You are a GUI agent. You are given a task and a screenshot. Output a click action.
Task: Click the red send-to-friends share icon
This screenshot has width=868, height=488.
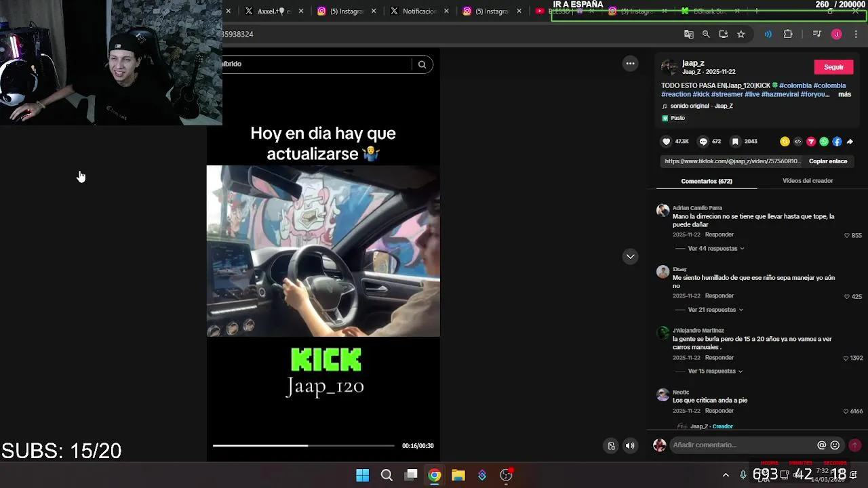[811, 142]
